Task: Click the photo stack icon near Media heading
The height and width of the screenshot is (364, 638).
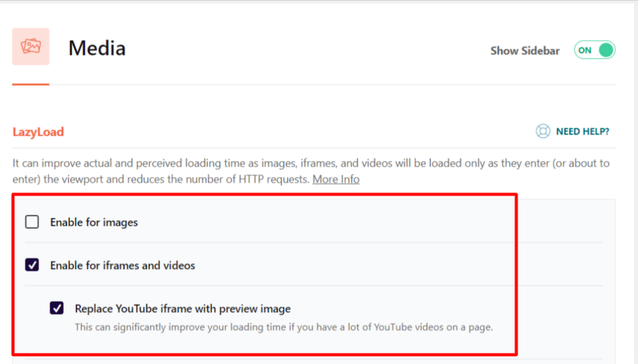Action: [x=31, y=47]
